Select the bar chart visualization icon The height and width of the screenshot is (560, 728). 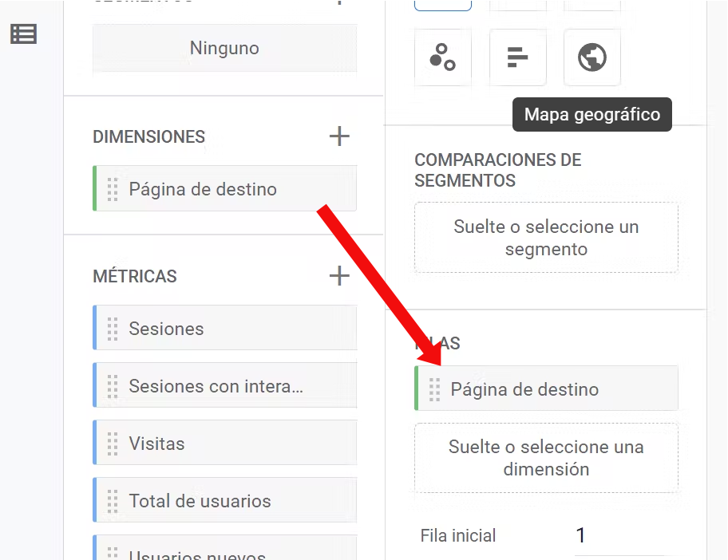pyautogui.click(x=518, y=57)
